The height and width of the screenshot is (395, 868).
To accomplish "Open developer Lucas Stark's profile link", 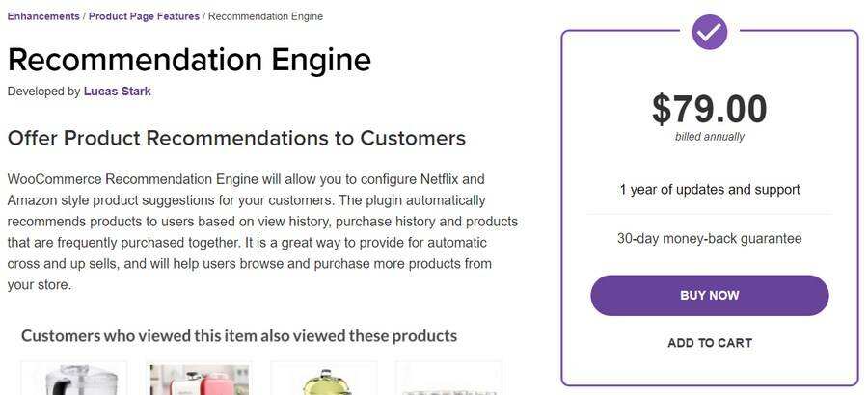I will 118,92.
